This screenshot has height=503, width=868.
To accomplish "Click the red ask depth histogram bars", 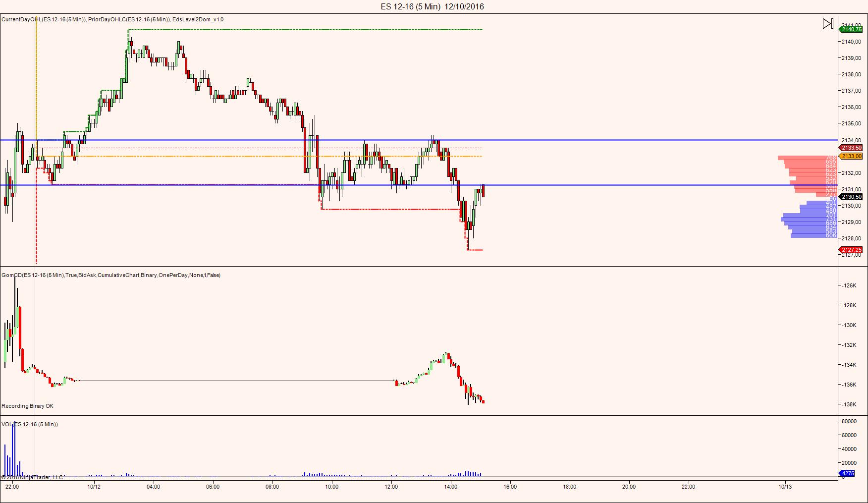I will tap(808, 175).
